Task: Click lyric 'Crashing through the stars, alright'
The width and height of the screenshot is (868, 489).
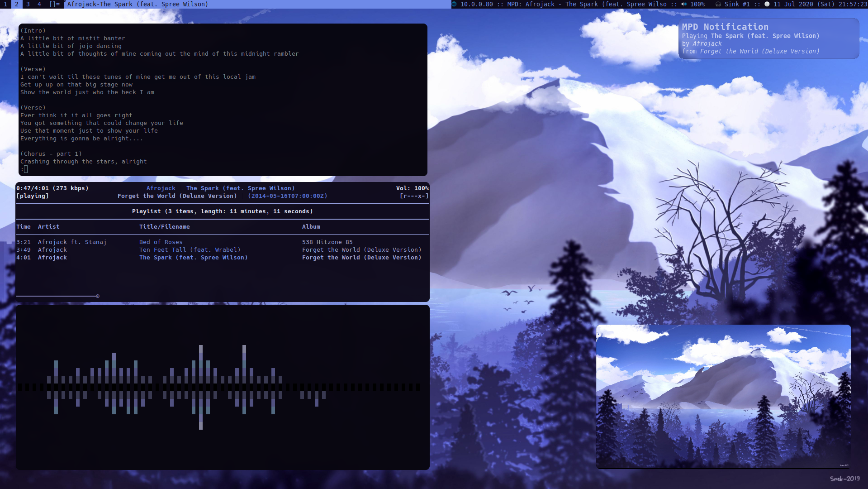Action: [x=84, y=161]
